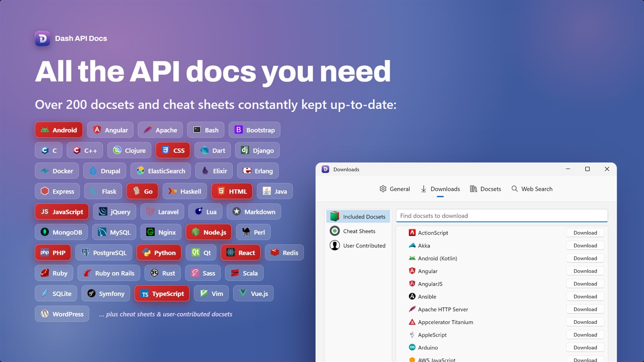Click the WordPress docset badge
Image resolution: width=644 pixels, height=362 pixels.
click(x=62, y=314)
